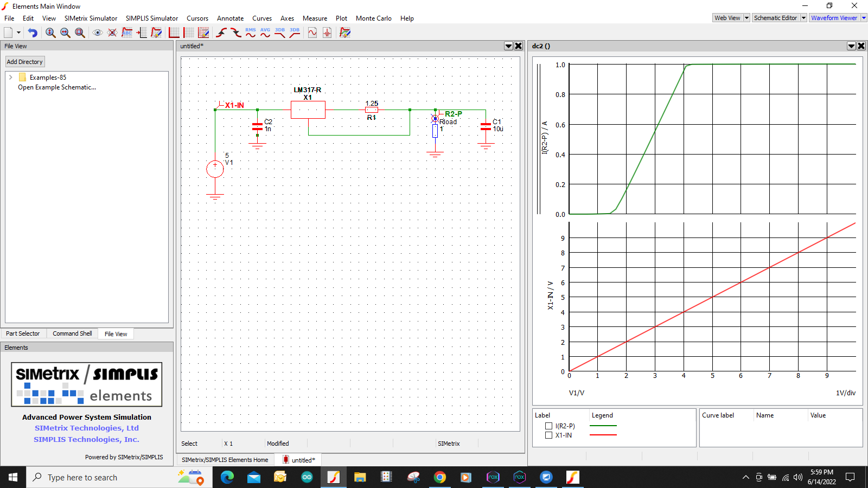Click the fall time measurement icon
Image resolution: width=868 pixels, height=488 pixels.
[236, 33]
